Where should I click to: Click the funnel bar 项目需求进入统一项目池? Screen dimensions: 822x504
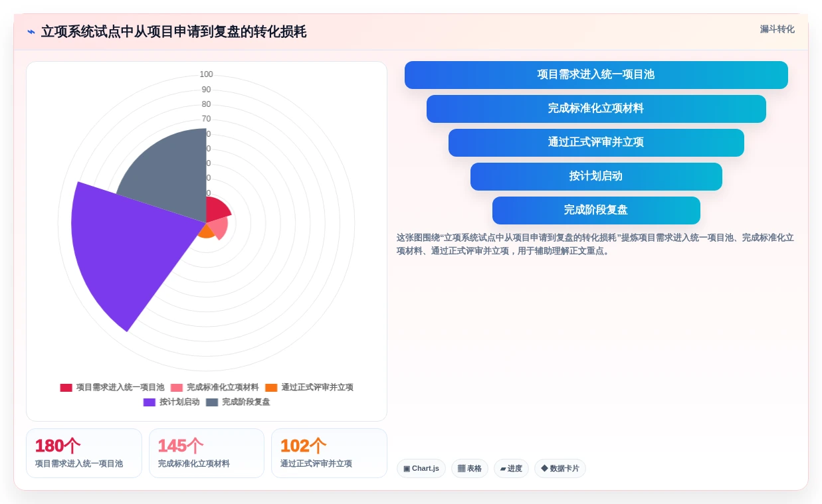coord(596,75)
